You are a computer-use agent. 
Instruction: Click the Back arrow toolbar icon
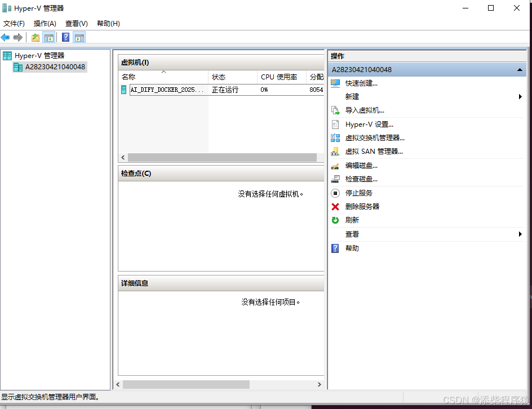pos(6,37)
